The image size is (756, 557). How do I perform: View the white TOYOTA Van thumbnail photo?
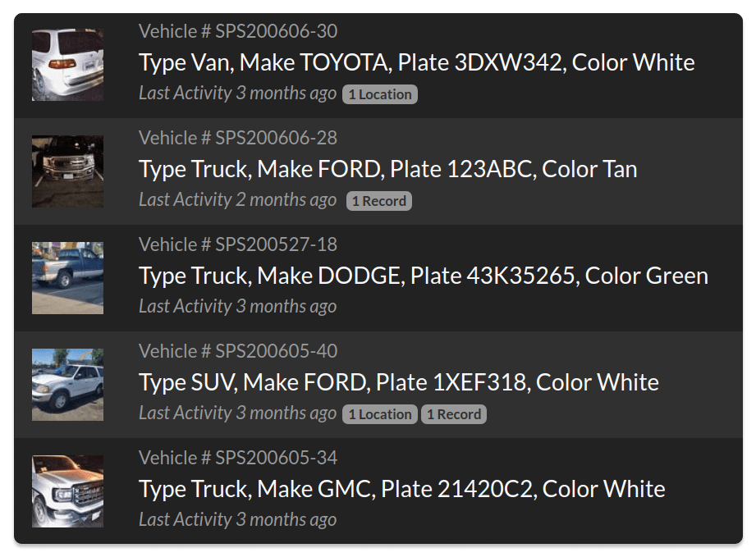(67, 64)
